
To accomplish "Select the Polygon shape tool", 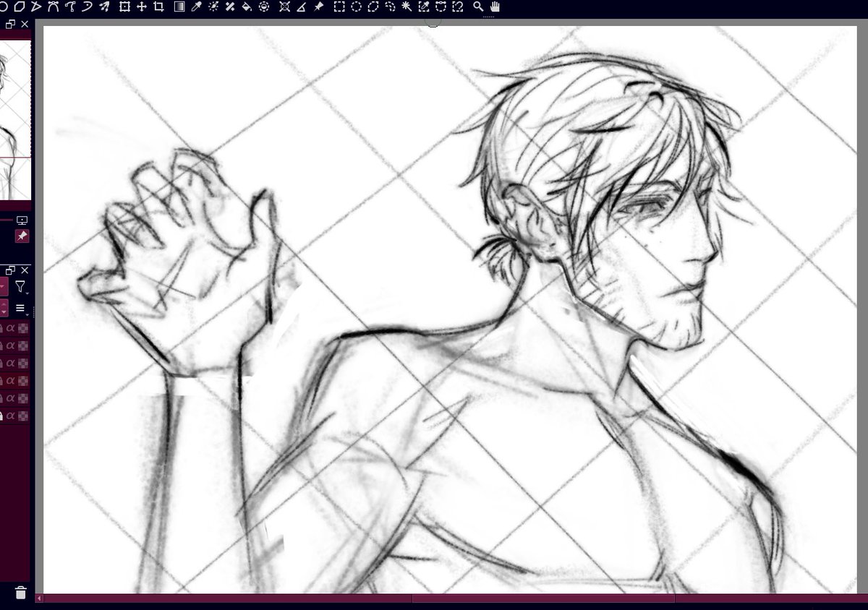I will pos(20,7).
